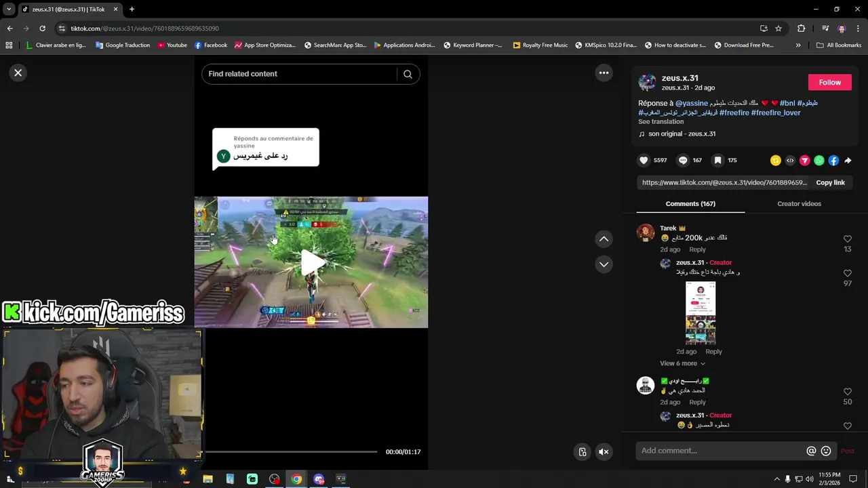Bookmark this page with star icon

[x=778, y=28]
